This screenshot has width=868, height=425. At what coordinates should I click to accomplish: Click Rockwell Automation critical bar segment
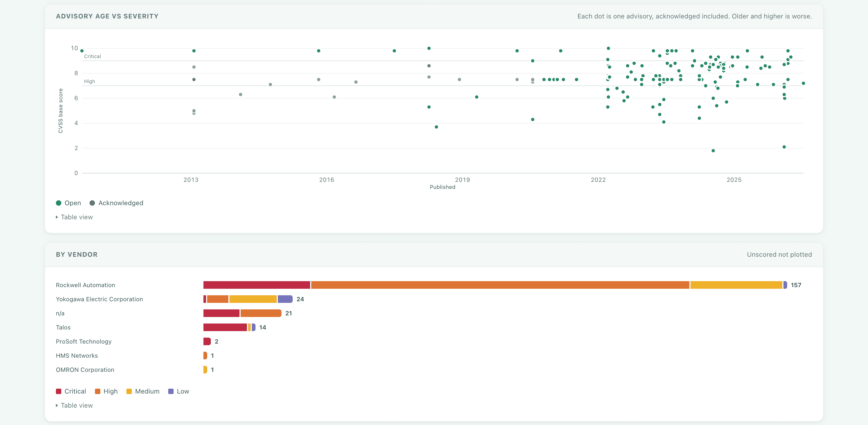(x=256, y=285)
